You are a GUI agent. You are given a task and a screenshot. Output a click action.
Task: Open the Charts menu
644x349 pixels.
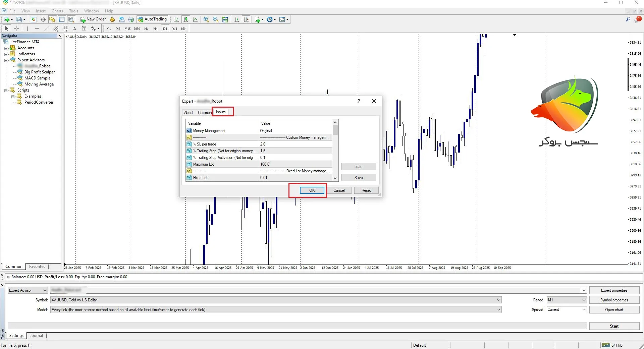pos(57,11)
